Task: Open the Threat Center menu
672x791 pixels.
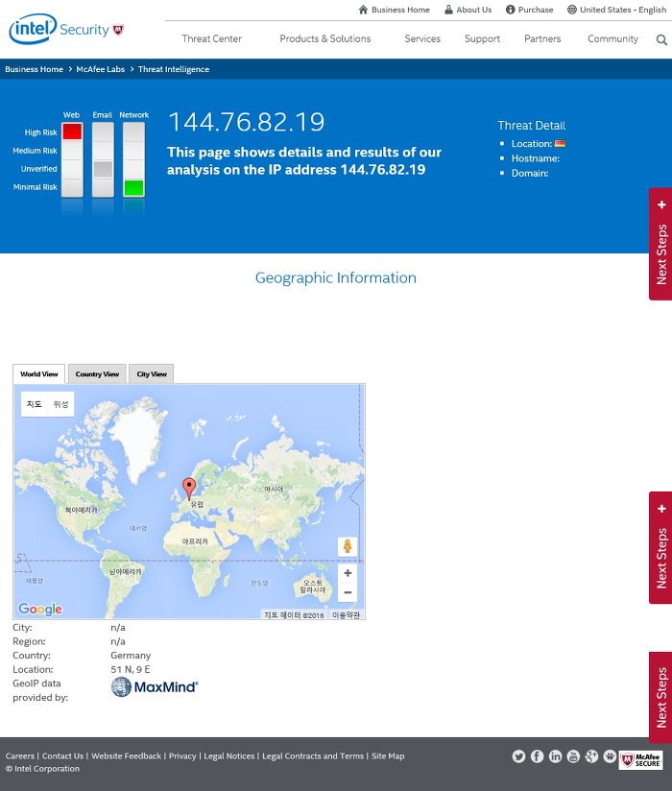Action: [x=211, y=38]
